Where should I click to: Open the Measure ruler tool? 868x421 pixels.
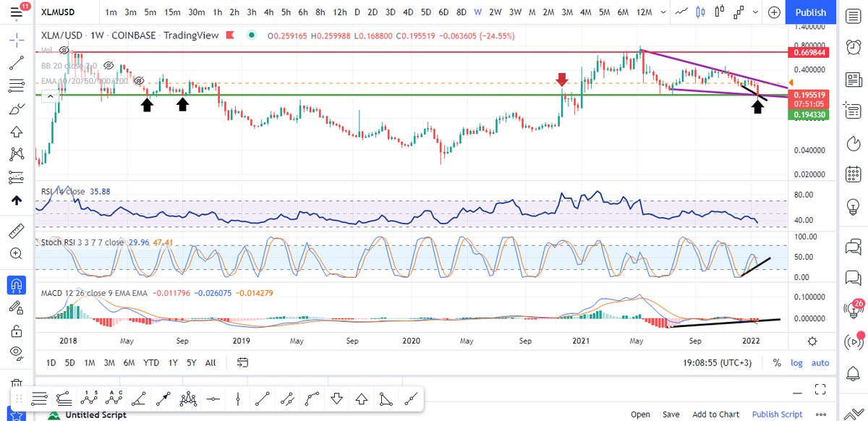pyautogui.click(x=16, y=231)
